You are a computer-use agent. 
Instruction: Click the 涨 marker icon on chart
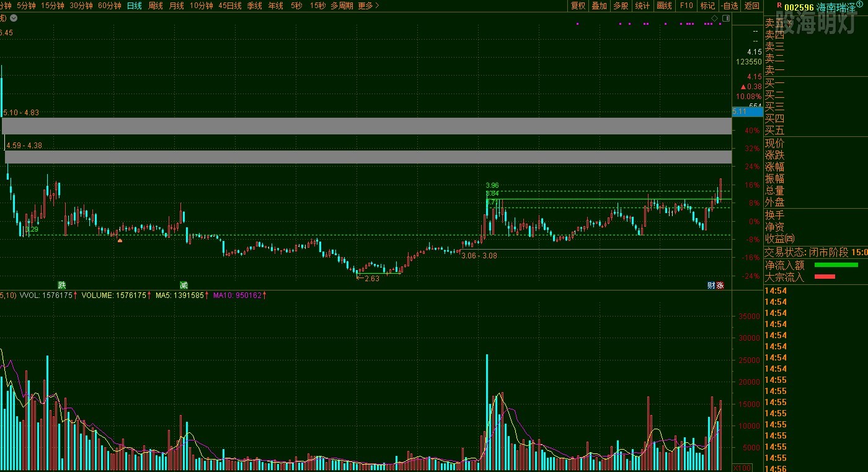(x=720, y=286)
